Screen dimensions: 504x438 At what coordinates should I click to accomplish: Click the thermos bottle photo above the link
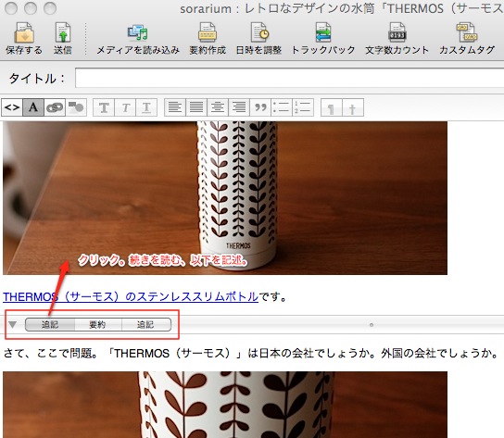[x=225, y=198]
